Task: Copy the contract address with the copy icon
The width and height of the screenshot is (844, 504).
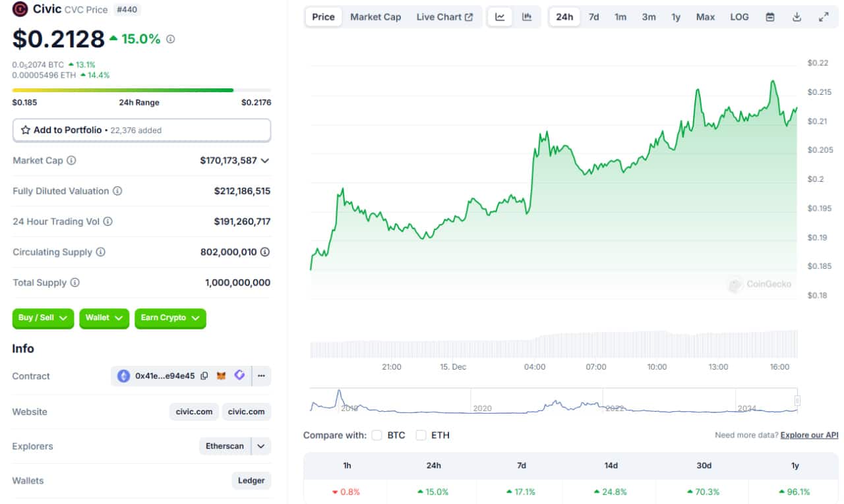Action: (x=204, y=376)
